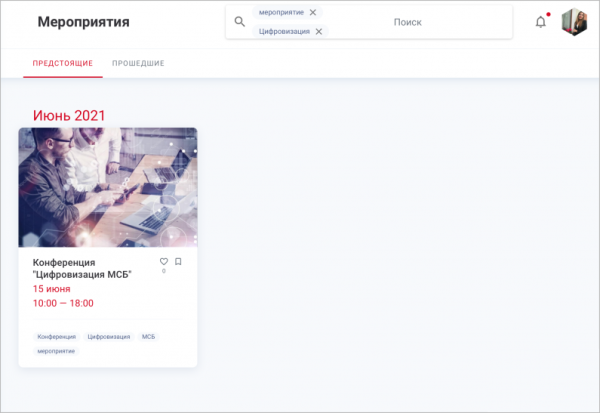Switch to the ПРОШЕДШИЕ tab
The height and width of the screenshot is (413, 600).
click(138, 63)
